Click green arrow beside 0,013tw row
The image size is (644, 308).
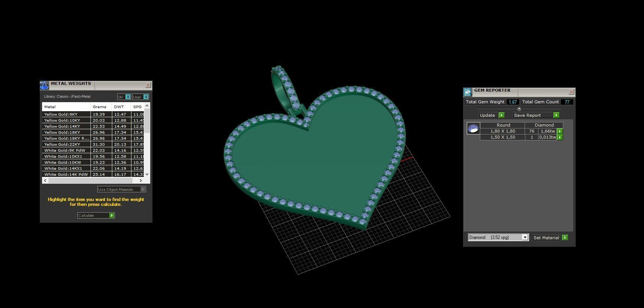[x=560, y=137]
